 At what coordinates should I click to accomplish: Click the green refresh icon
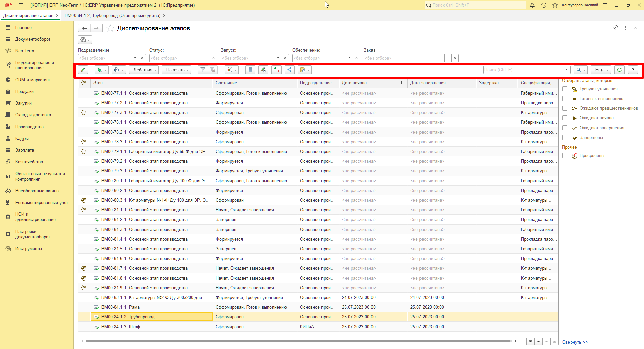(620, 70)
